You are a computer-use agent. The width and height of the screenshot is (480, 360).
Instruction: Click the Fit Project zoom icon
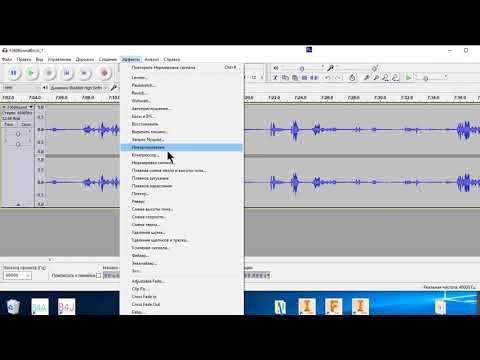(395, 78)
